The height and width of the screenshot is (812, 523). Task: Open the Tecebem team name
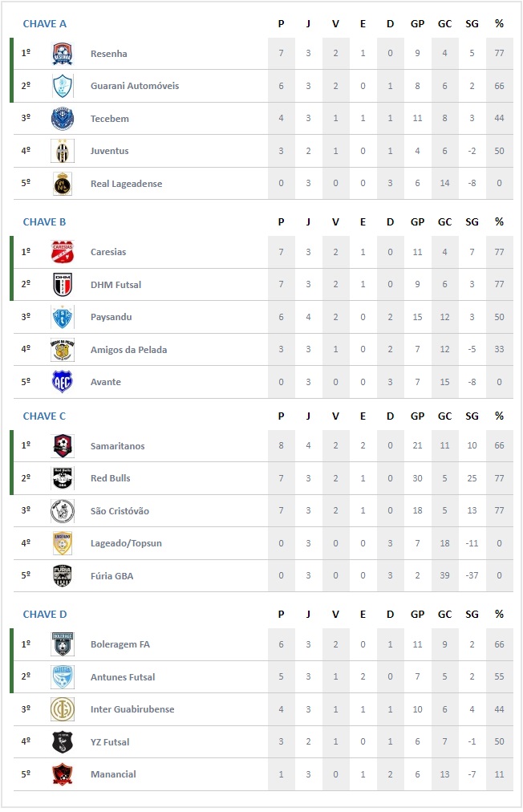coord(110,119)
